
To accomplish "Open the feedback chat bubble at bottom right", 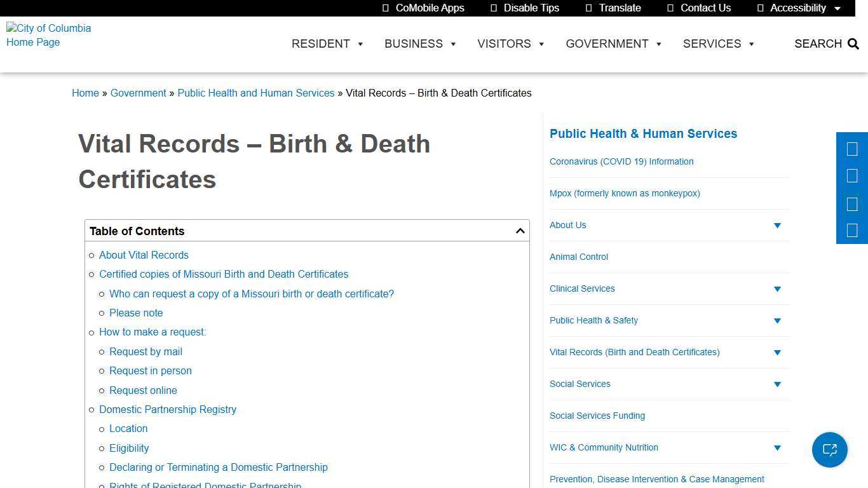I will pyautogui.click(x=830, y=450).
